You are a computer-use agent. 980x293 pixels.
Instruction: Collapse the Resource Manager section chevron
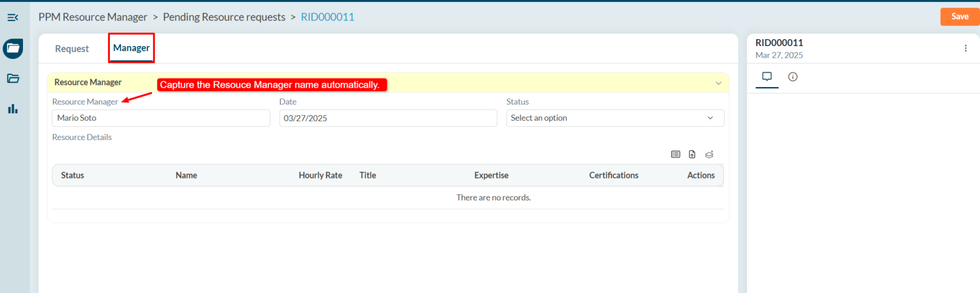[718, 83]
